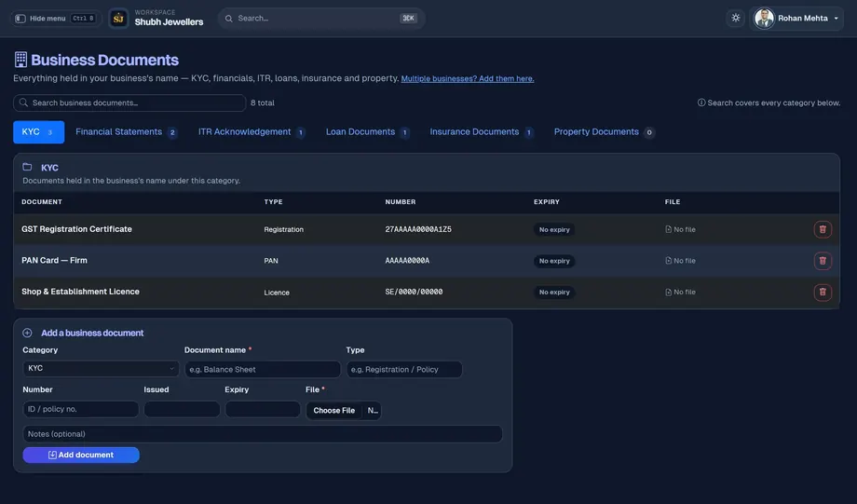Click the plus icon beside Add a business document
857x504 pixels.
[27, 333]
